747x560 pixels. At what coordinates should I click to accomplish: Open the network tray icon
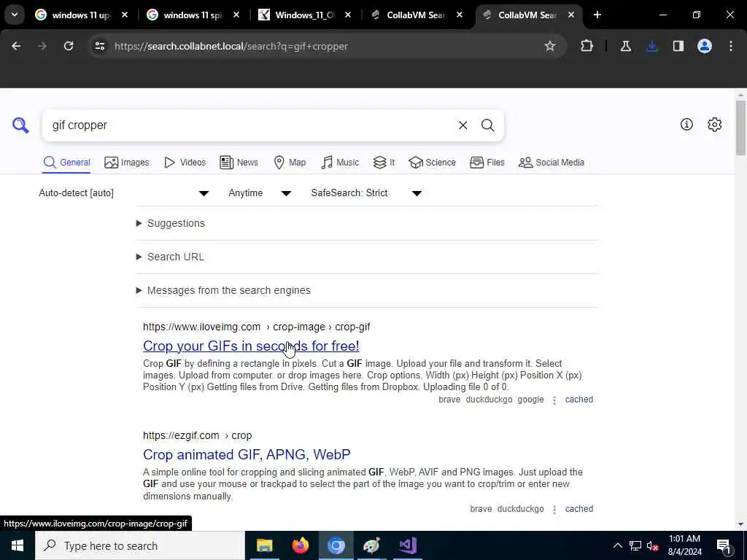point(635,545)
